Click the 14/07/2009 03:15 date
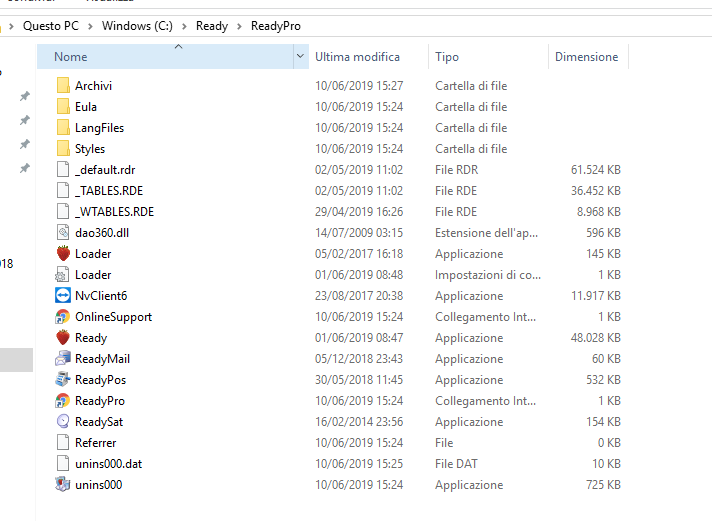Viewport: 712px width, 521px height. coord(359,233)
